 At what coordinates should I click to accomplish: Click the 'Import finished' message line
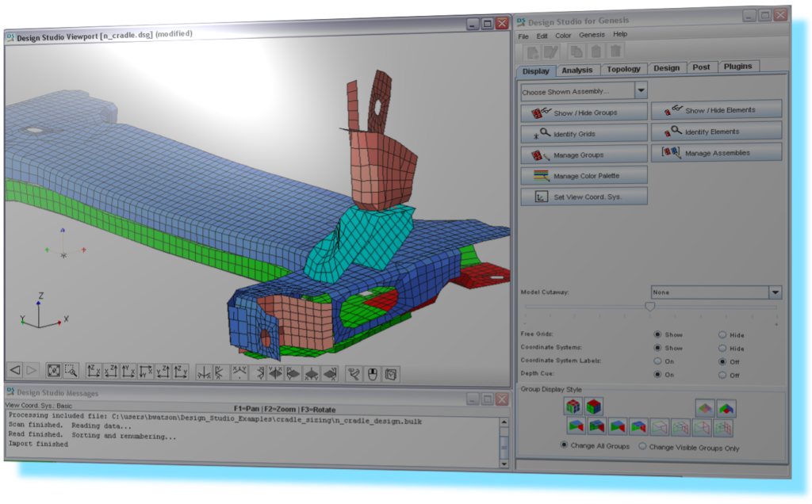[x=38, y=444]
